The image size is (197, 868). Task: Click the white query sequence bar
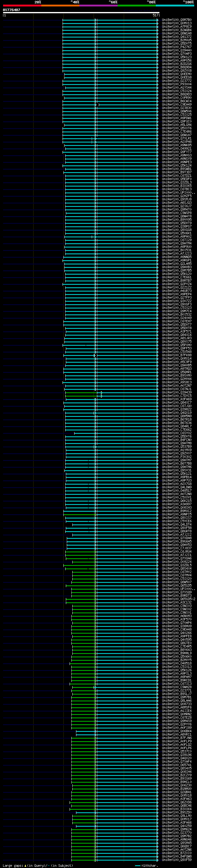click(81, 12)
